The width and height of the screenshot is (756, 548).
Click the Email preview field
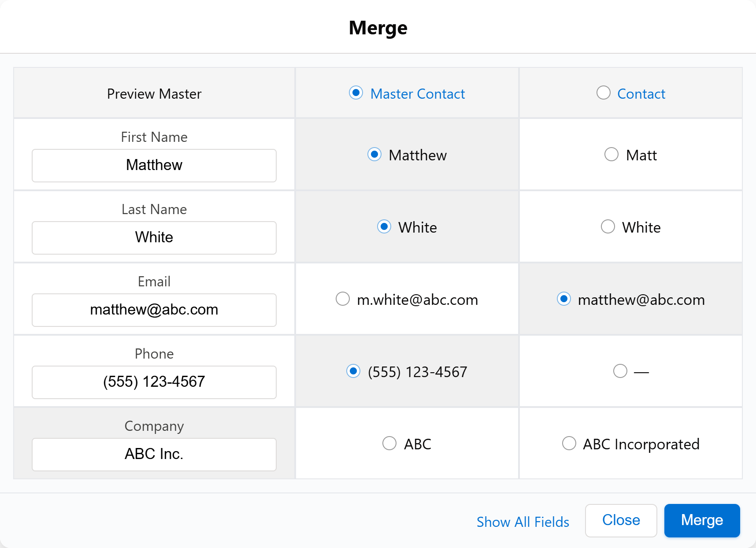(154, 310)
